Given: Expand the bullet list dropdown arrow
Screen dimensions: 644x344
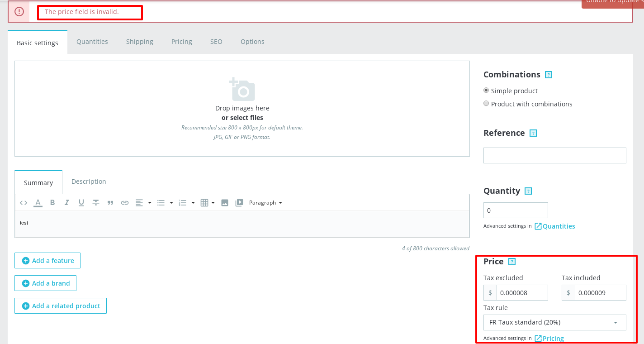Looking at the screenshot, I should tap(171, 203).
